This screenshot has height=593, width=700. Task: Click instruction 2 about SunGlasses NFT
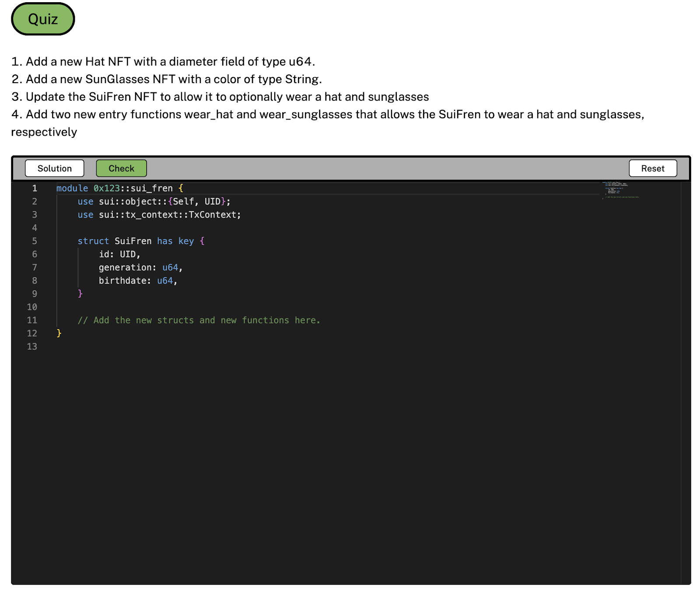pyautogui.click(x=167, y=79)
